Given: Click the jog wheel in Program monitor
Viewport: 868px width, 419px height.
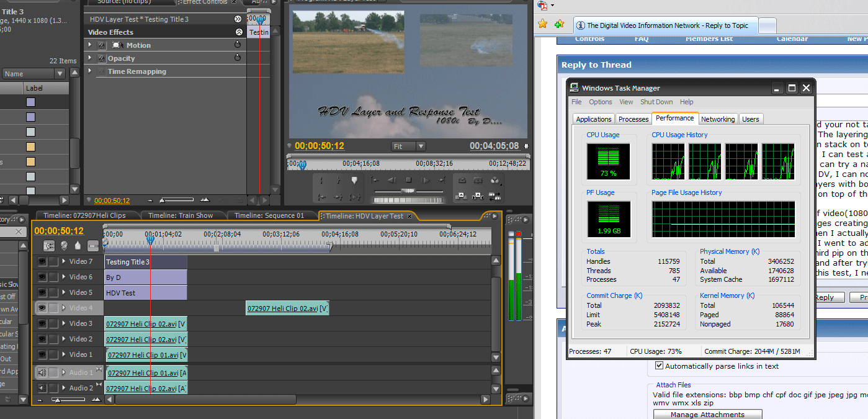Looking at the screenshot, I should [408, 200].
